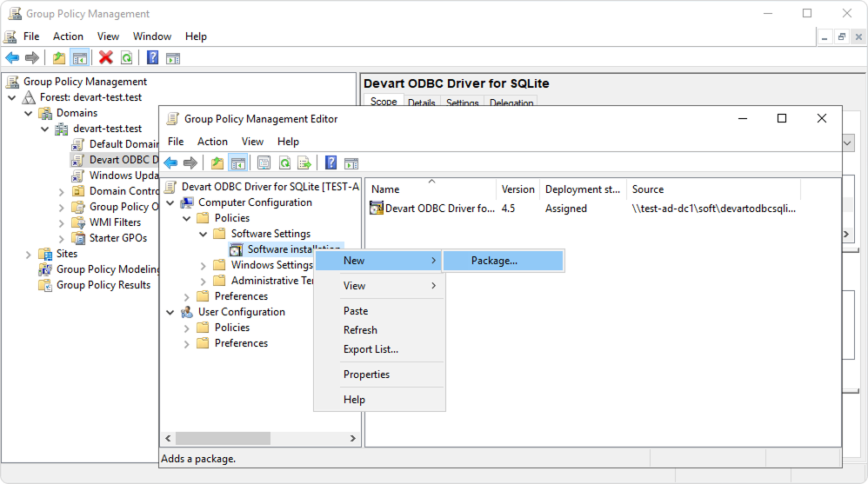The width and height of the screenshot is (868, 484).
Task: Toggle console tree icon in Editor toolbar
Action: [x=238, y=162]
